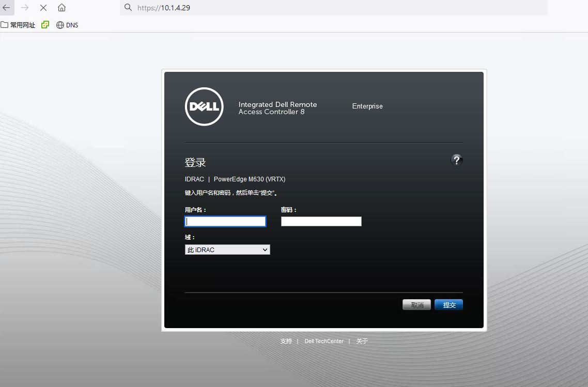Open the green bookmark icon in bookmarks bar
588x387 pixels.
[45, 24]
